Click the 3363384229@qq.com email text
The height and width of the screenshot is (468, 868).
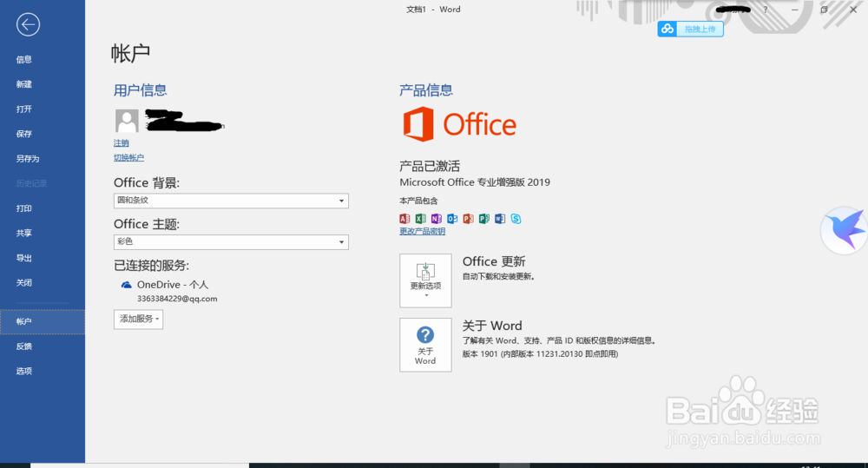tap(177, 299)
